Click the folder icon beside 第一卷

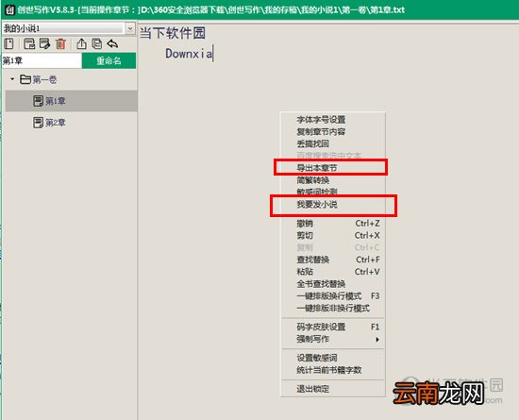[x=25, y=79]
